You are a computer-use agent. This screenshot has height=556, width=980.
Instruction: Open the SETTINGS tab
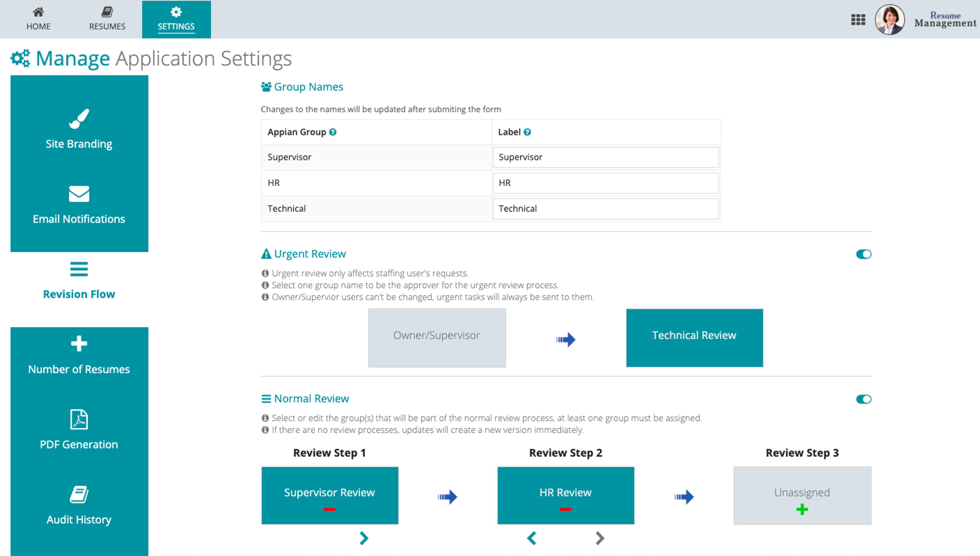click(176, 19)
